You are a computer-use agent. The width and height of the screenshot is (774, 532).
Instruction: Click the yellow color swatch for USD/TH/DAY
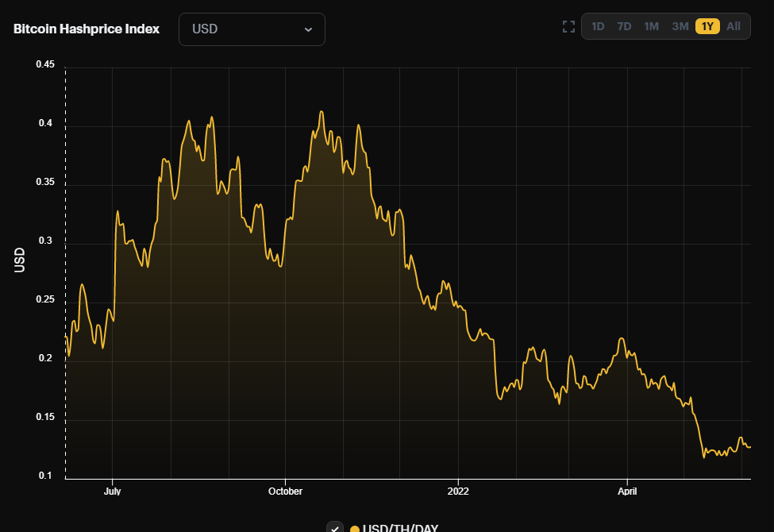(x=355, y=527)
